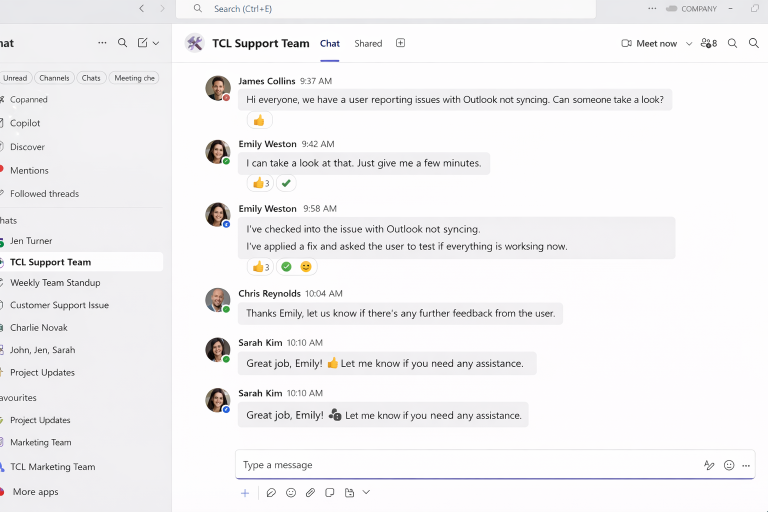The image size is (768, 512).
Task: Click the plus actions icon below compose box
Action: tap(245, 493)
